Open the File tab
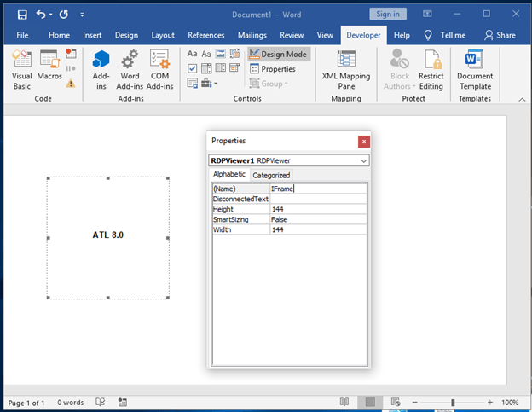The height and width of the screenshot is (412, 532). pyautogui.click(x=22, y=35)
